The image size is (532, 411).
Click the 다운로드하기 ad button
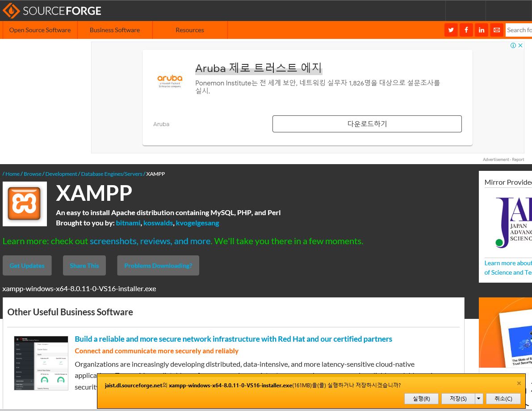tap(367, 123)
